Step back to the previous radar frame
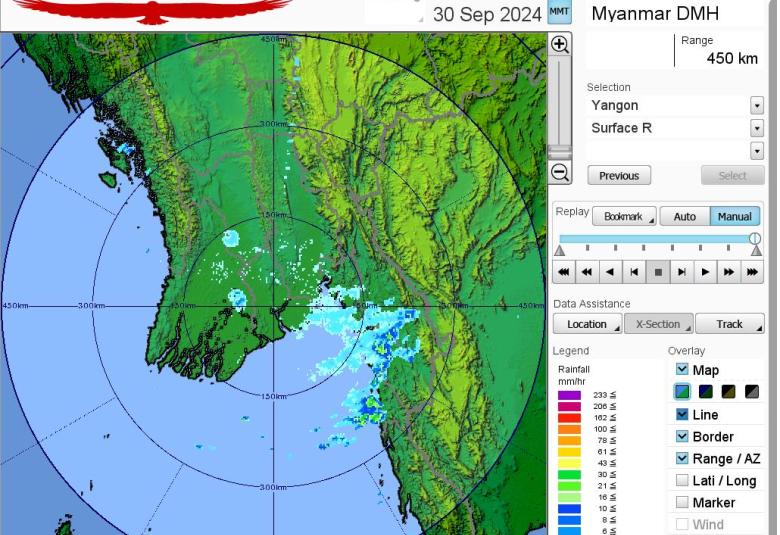 (634, 272)
